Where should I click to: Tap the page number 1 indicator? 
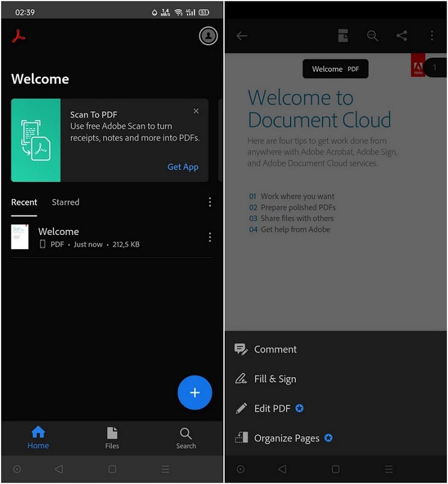pyautogui.click(x=435, y=67)
